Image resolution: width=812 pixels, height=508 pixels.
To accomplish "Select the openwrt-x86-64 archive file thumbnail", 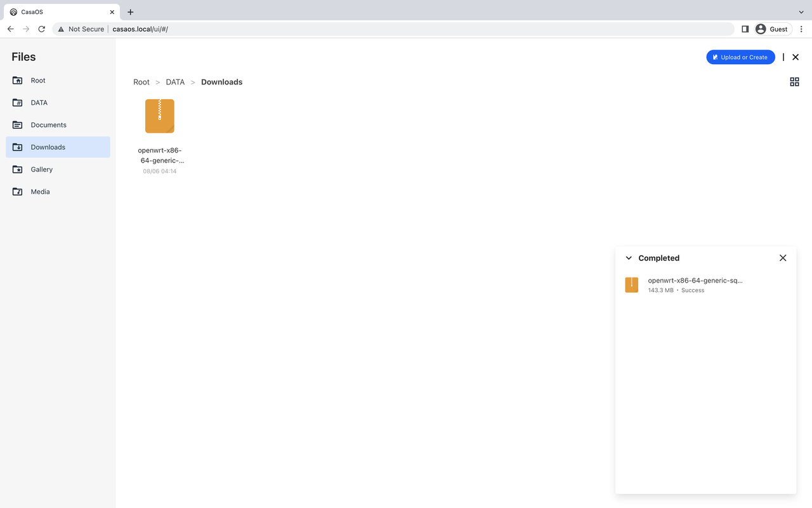I will coord(160,116).
